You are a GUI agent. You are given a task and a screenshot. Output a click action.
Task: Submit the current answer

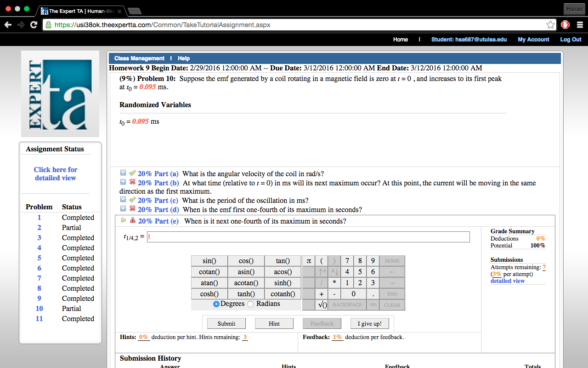[226, 323]
